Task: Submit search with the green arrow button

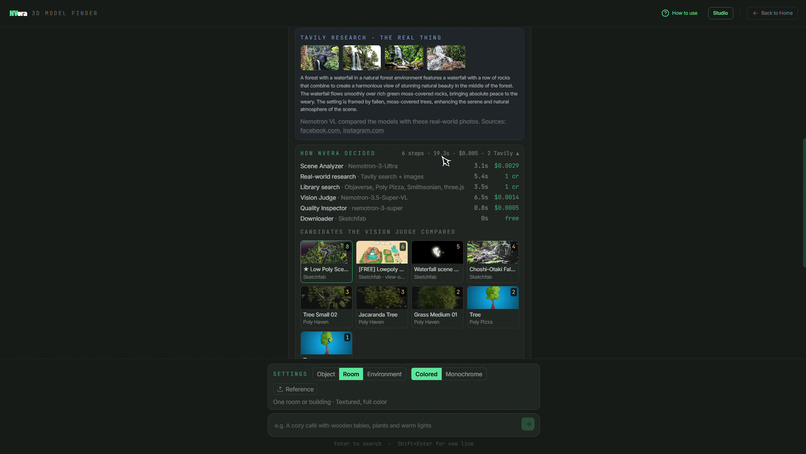Action: 528,424
